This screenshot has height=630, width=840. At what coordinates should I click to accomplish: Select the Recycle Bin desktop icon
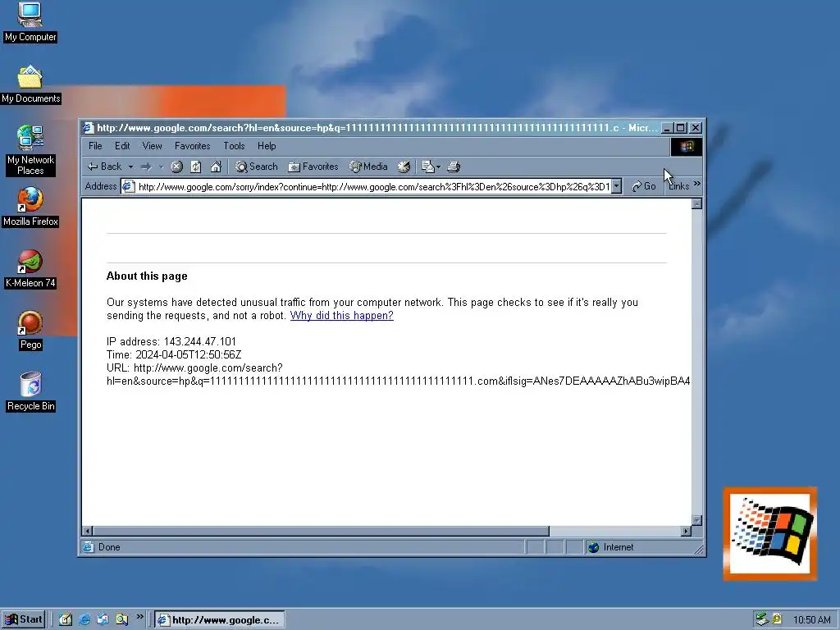tap(30, 391)
